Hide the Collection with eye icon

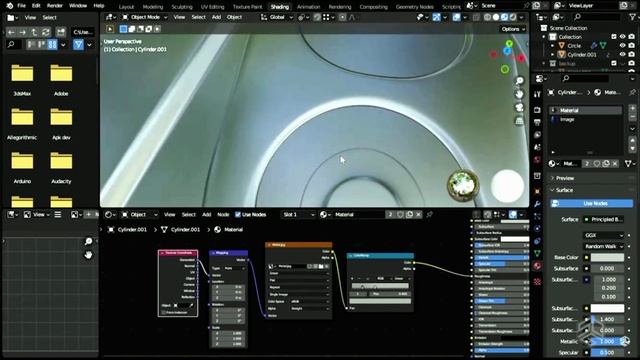tap(622, 37)
